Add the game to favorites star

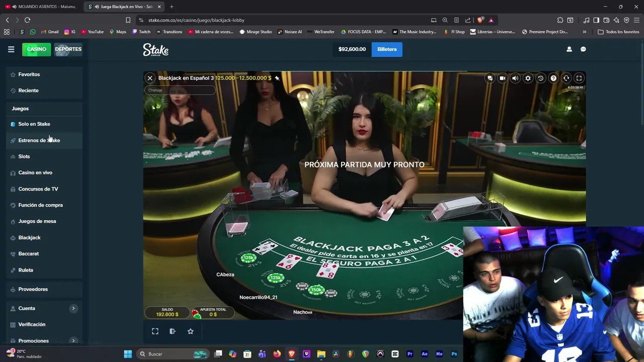coord(190,331)
